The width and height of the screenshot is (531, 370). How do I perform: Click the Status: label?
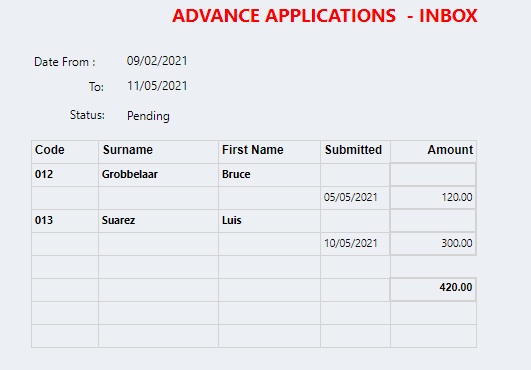tap(87, 115)
